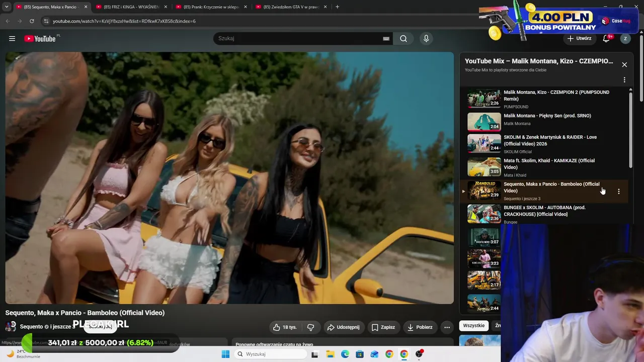The width and height of the screenshot is (644, 362).
Task: Select the Wszystkie filter chip
Action: click(x=473, y=326)
